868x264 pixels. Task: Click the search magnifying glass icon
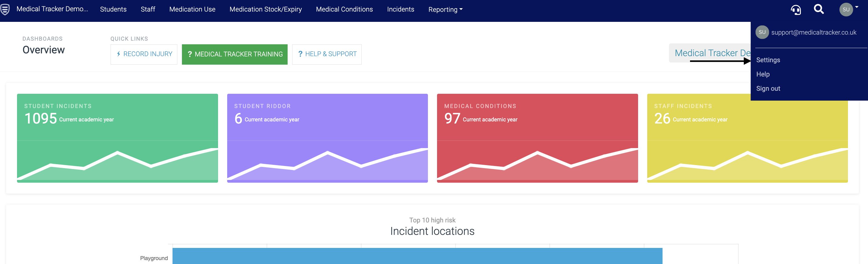pos(818,9)
